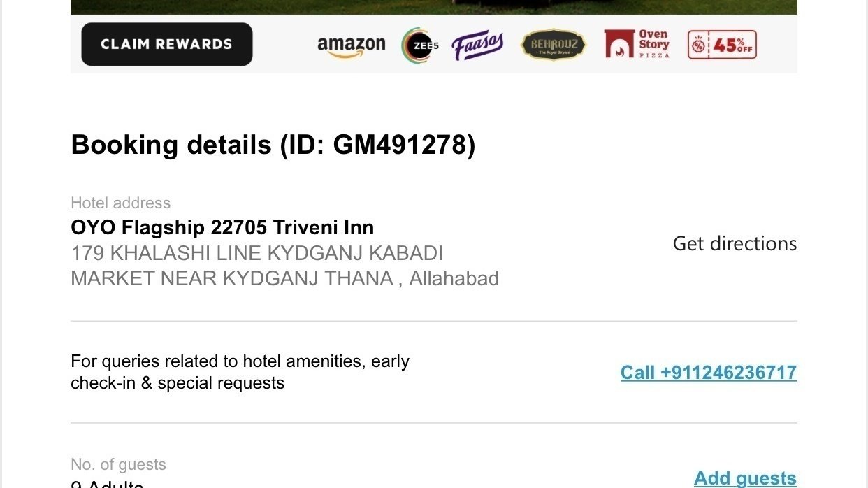868x488 pixels.
Task: Click the Hotel address label
Action: coord(120,203)
